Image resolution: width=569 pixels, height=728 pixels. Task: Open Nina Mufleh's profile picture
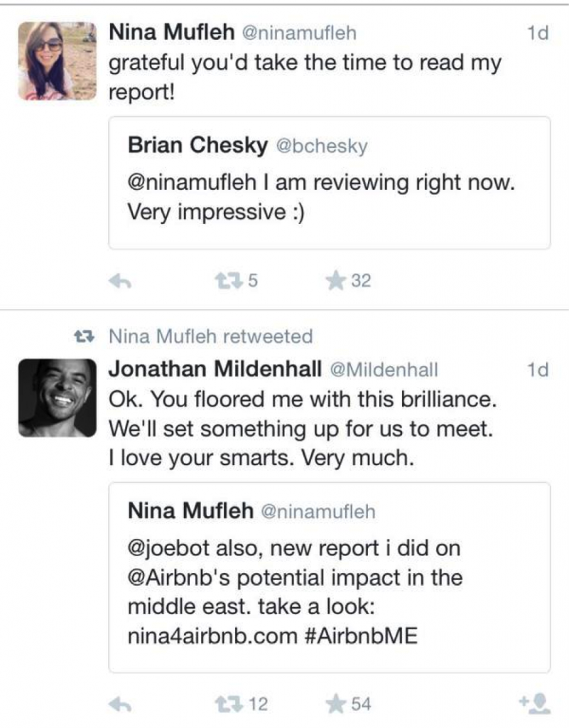pyautogui.click(x=57, y=61)
